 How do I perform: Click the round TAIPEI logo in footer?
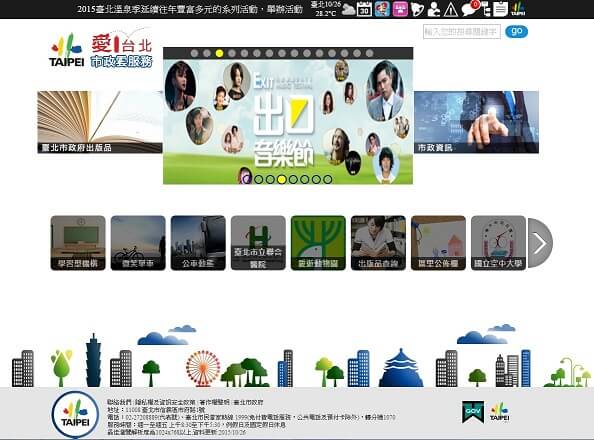(75, 414)
